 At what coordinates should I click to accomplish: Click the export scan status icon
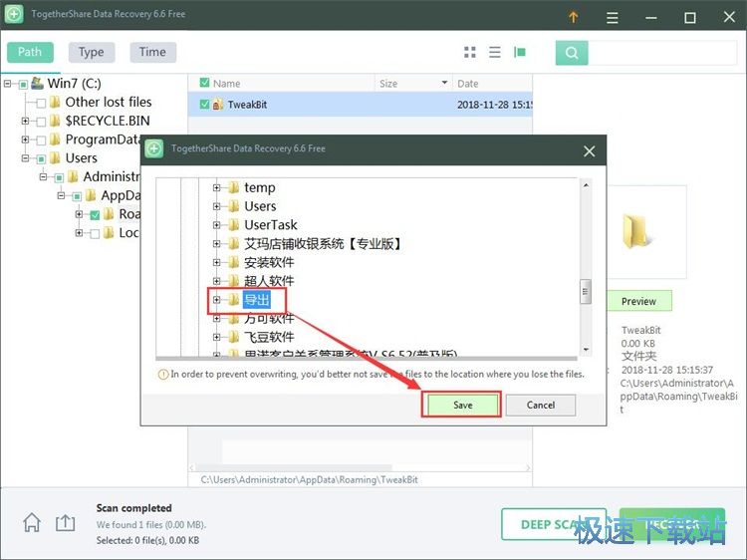(66, 522)
